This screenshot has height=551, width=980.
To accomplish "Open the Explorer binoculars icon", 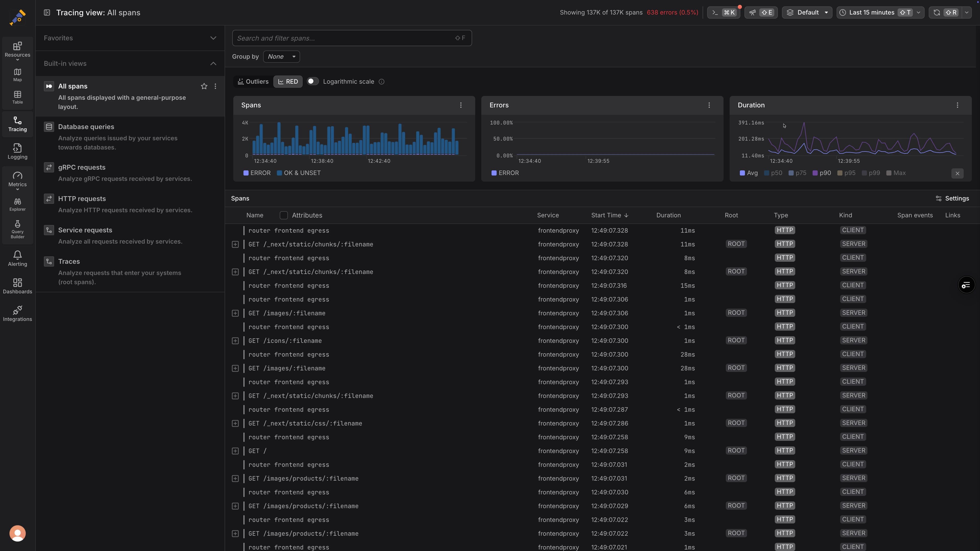I will click(17, 205).
